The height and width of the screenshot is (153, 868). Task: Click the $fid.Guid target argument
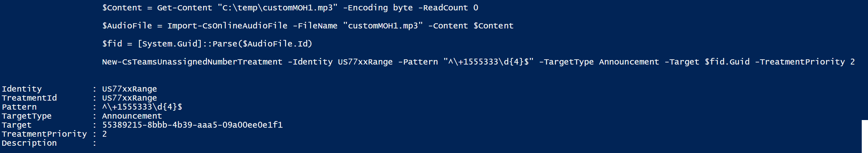(x=727, y=62)
